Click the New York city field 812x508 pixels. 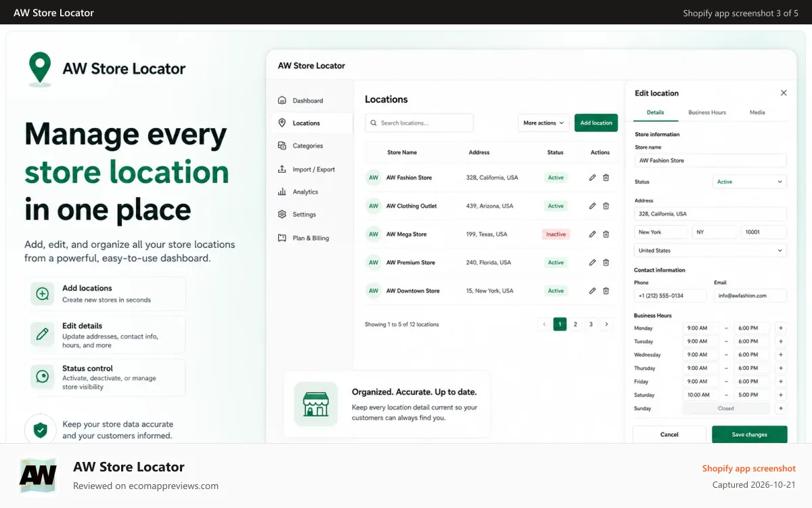tap(661, 232)
